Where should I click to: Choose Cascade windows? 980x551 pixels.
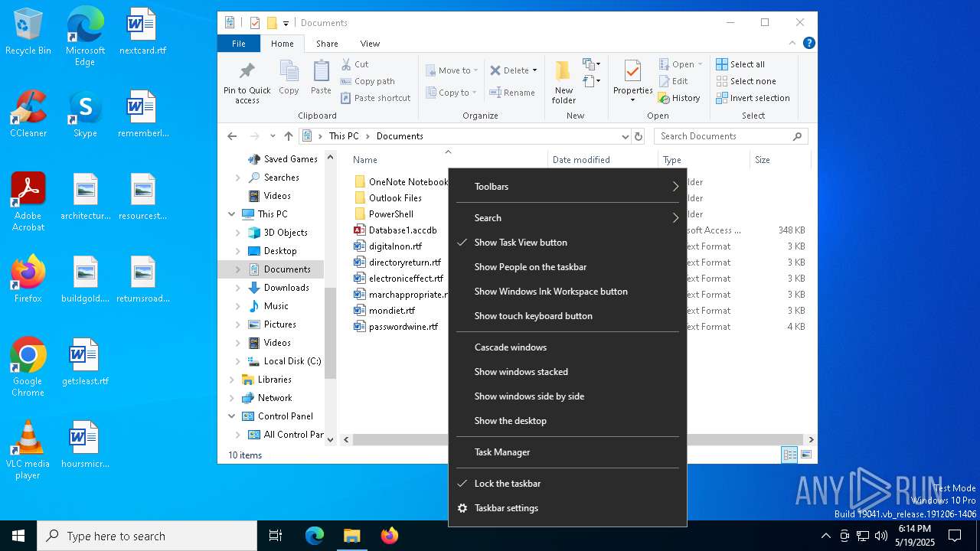tap(567, 347)
